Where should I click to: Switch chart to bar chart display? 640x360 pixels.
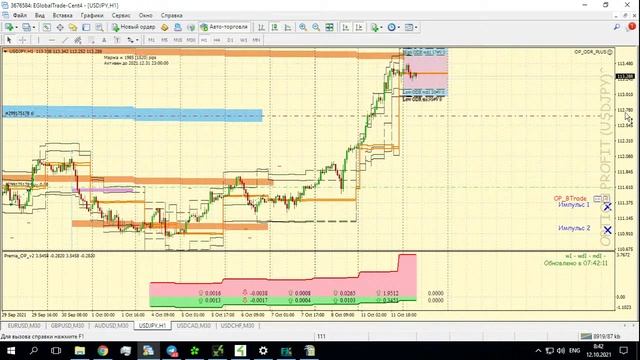(x=262, y=27)
